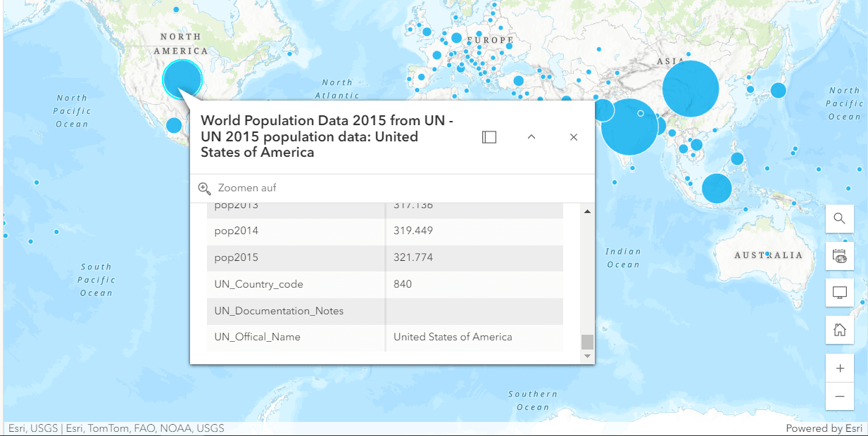Open the 'Powered by Esri' link
The height and width of the screenshot is (436, 868).
824,428
